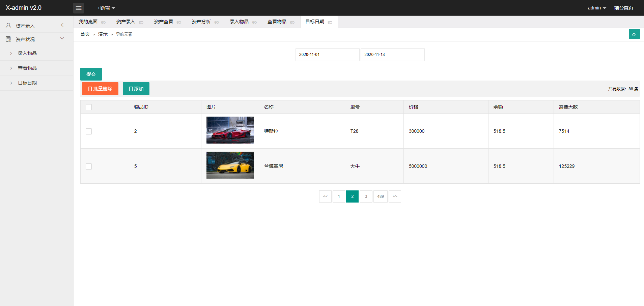
Task: Open the red sports car thumbnail
Action: click(x=230, y=130)
